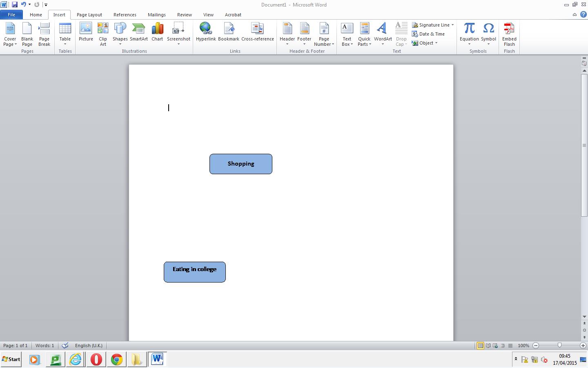588x368 pixels.
Task: Click the English (U.K.) language indicator
Action: 89,346
